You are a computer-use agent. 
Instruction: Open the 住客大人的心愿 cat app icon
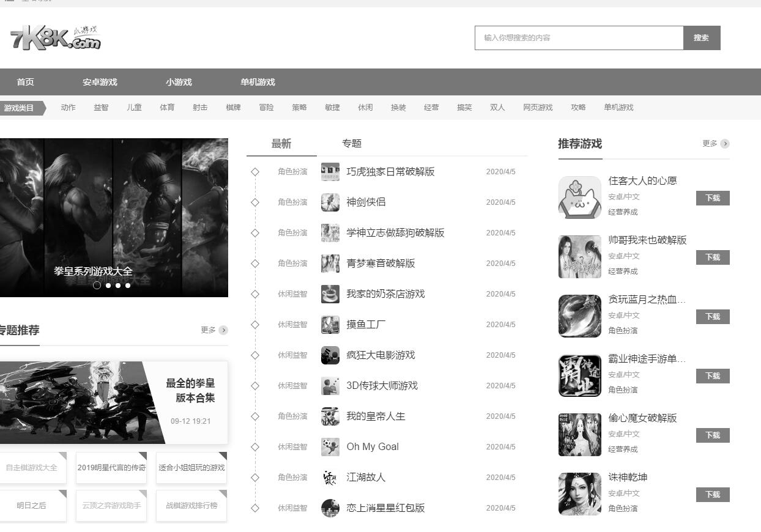580,198
